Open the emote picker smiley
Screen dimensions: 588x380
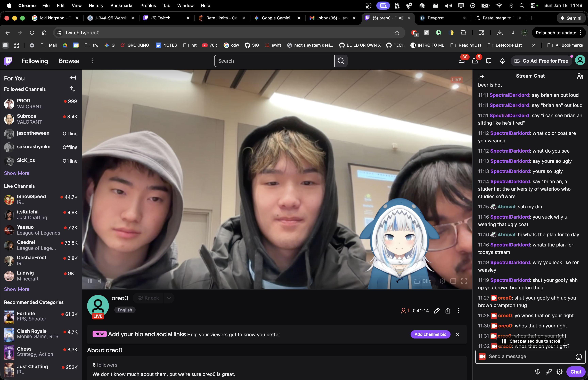point(578,357)
